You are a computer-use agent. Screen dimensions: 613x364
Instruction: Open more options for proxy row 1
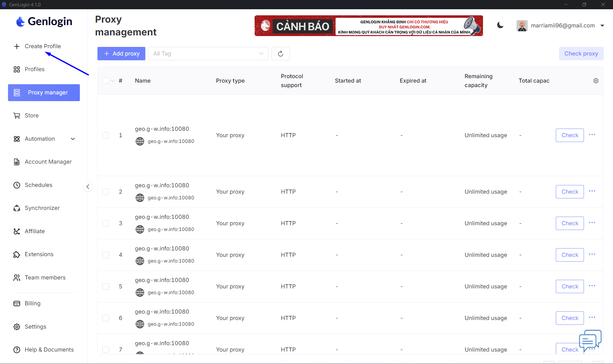click(592, 135)
